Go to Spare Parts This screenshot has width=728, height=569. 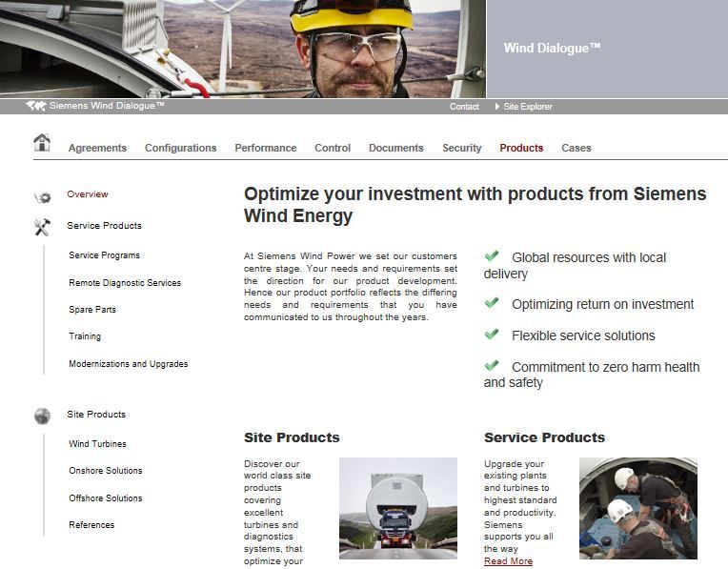92,310
